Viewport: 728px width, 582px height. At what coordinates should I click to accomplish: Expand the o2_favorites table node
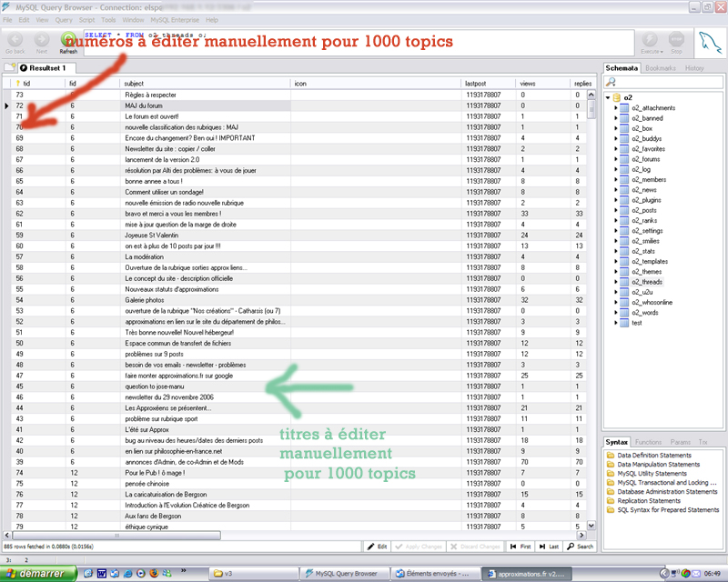[x=616, y=148]
